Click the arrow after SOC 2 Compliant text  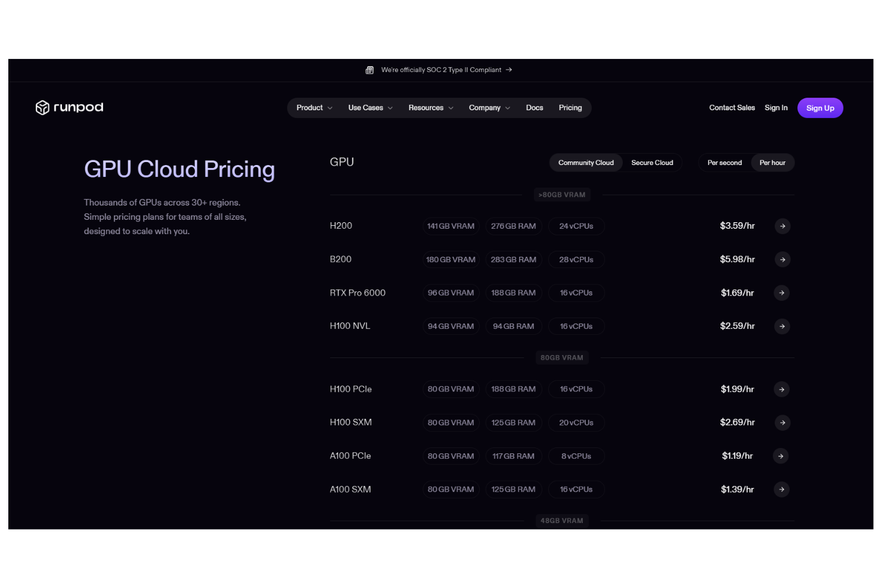pos(509,70)
